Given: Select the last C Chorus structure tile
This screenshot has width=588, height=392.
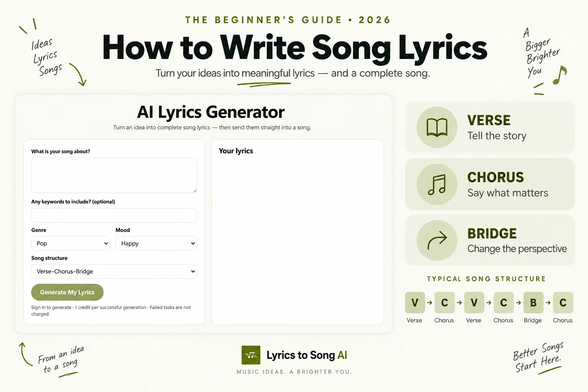Looking at the screenshot, I should [563, 302].
